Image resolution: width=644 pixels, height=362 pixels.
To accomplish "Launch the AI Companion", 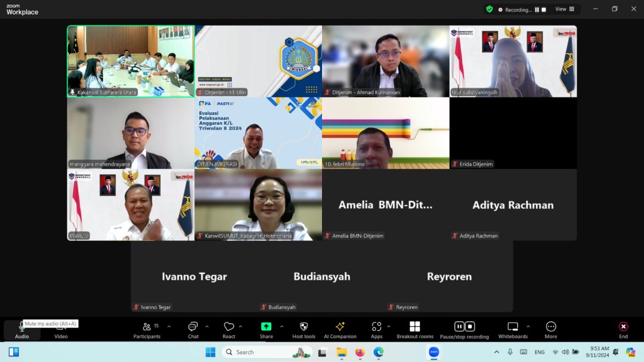I will pos(340,329).
